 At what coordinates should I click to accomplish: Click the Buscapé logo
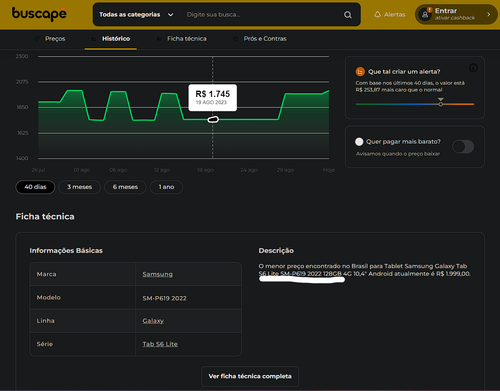click(x=39, y=14)
